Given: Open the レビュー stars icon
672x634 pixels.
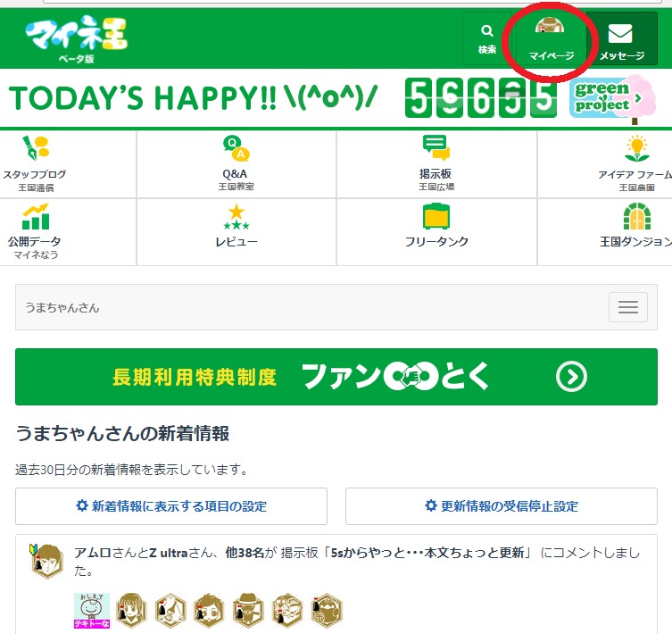Looking at the screenshot, I should [236, 217].
